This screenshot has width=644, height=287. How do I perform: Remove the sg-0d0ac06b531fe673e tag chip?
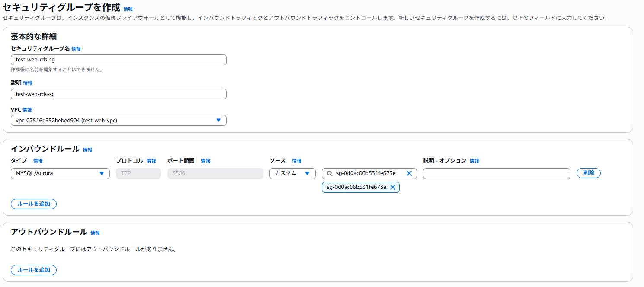[393, 187]
